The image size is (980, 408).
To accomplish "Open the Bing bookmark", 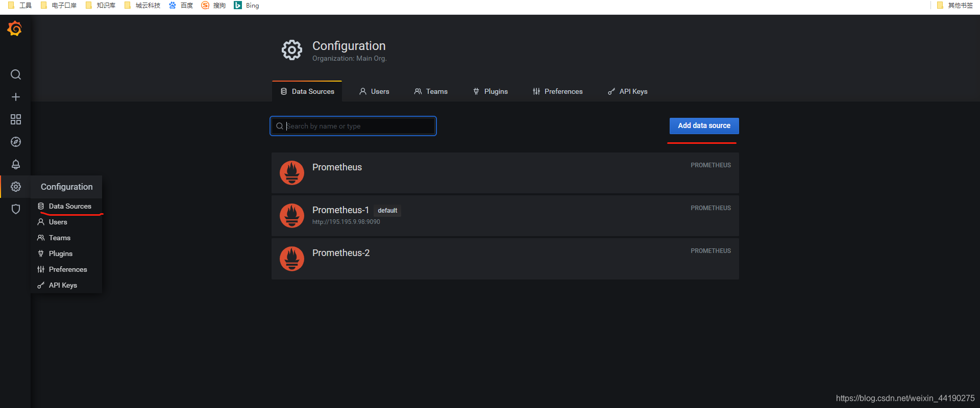I will (247, 5).
